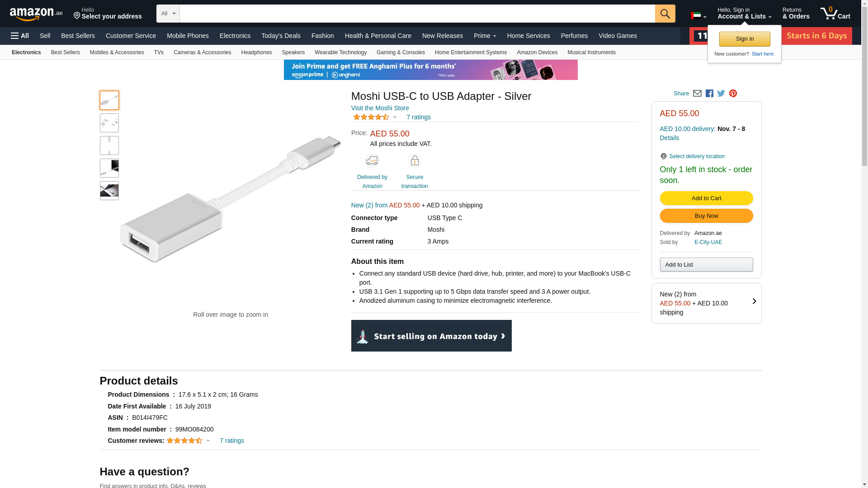Open the country flag language selector
The width and height of the screenshot is (868, 488).
point(698,16)
